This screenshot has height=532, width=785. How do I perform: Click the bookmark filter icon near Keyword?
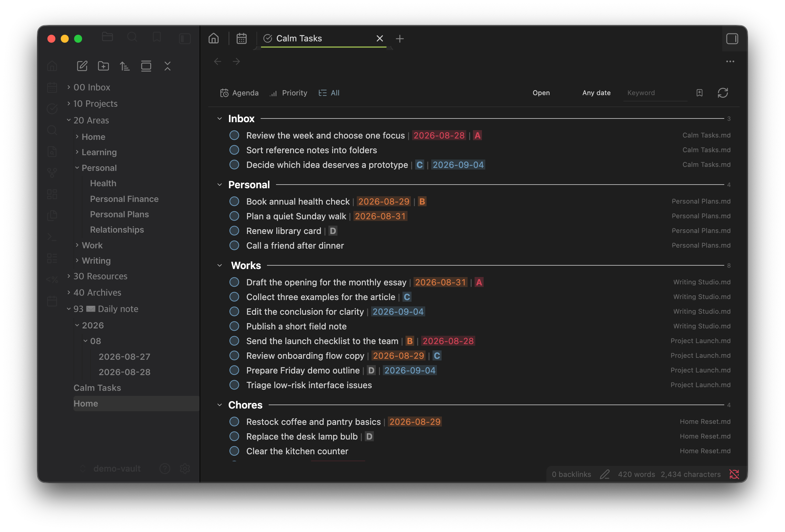pyautogui.click(x=699, y=93)
